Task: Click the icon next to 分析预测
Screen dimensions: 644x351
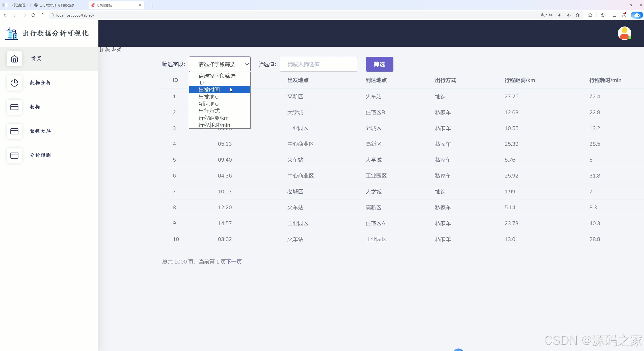Action: tap(14, 156)
